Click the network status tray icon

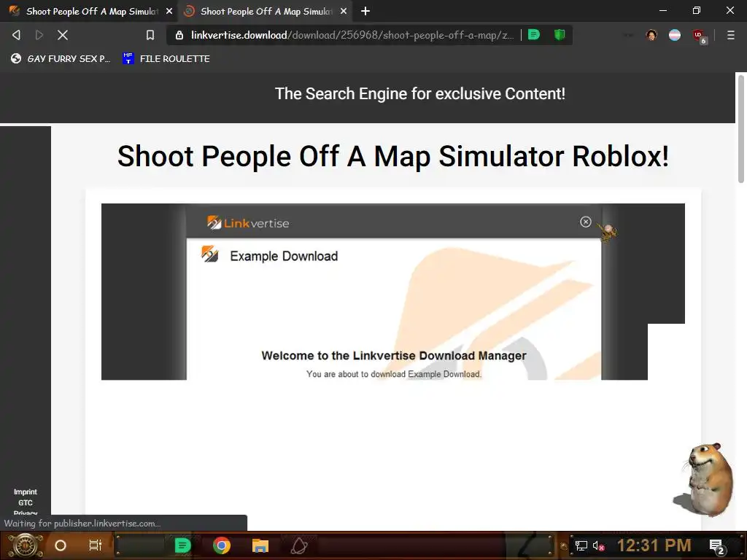pos(581,545)
